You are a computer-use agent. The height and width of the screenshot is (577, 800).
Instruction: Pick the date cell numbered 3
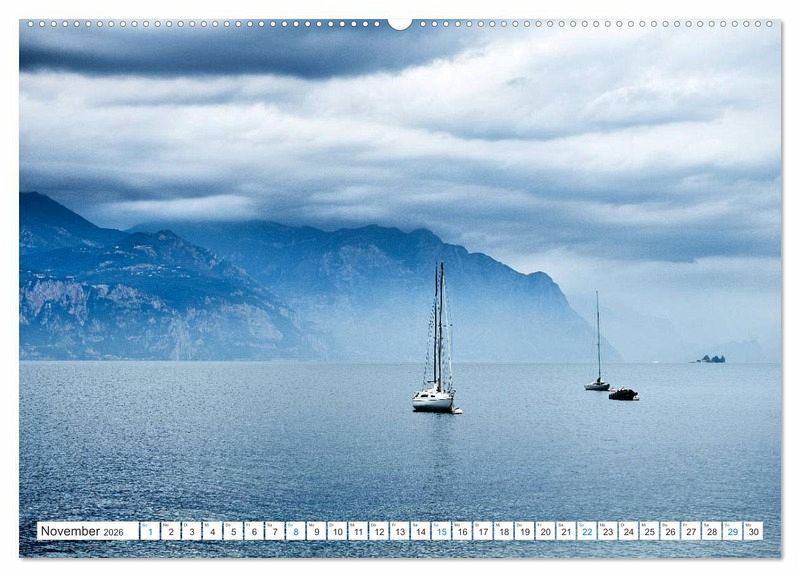click(192, 531)
